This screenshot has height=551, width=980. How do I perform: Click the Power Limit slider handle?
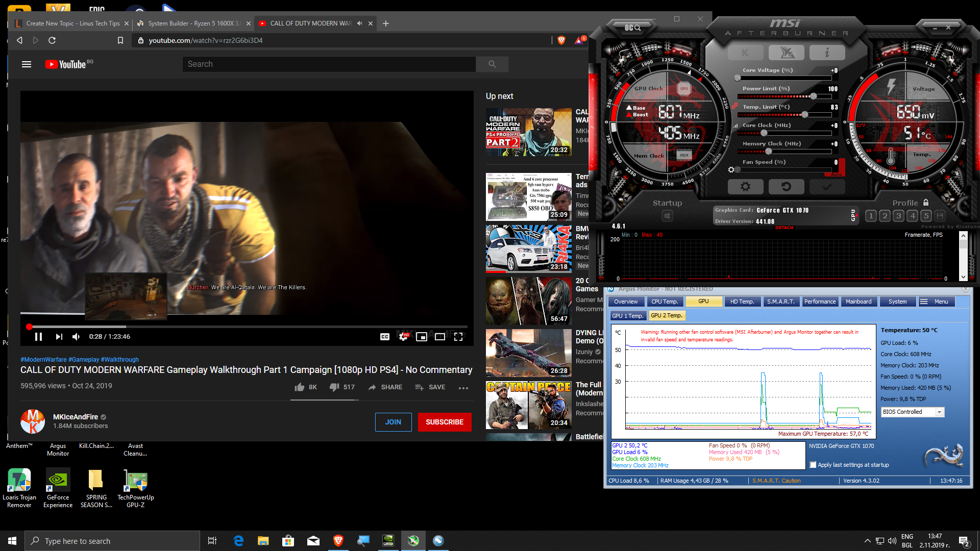(x=814, y=96)
